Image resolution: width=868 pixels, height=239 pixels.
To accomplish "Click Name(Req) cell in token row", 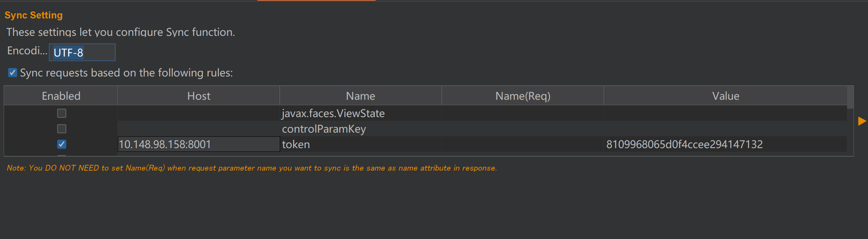I will 523,144.
